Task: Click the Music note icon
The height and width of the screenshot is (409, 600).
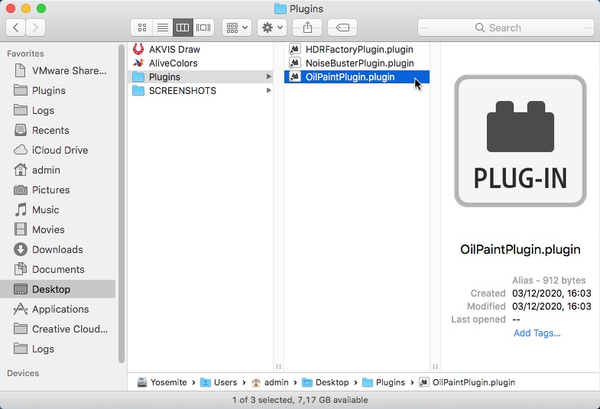Action: pos(20,210)
